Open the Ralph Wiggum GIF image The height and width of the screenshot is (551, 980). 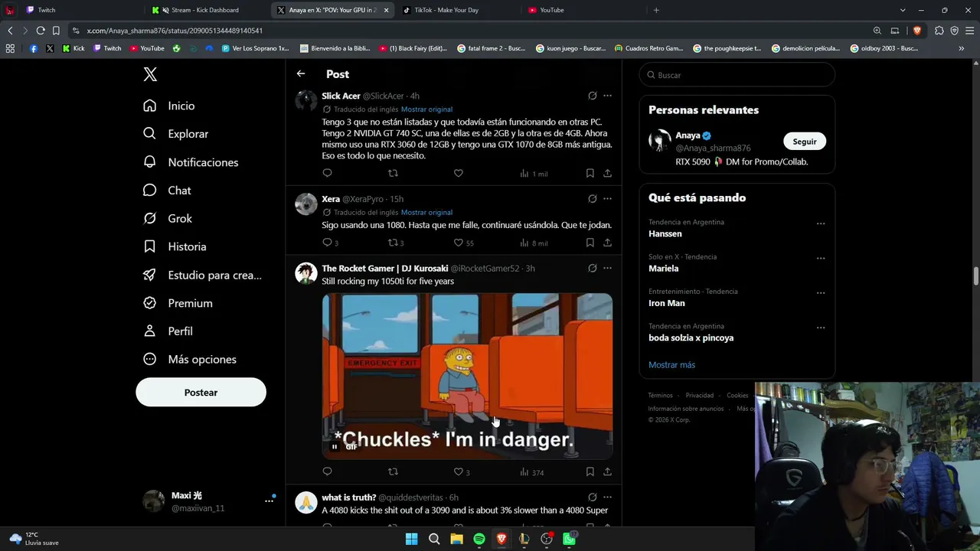(467, 377)
